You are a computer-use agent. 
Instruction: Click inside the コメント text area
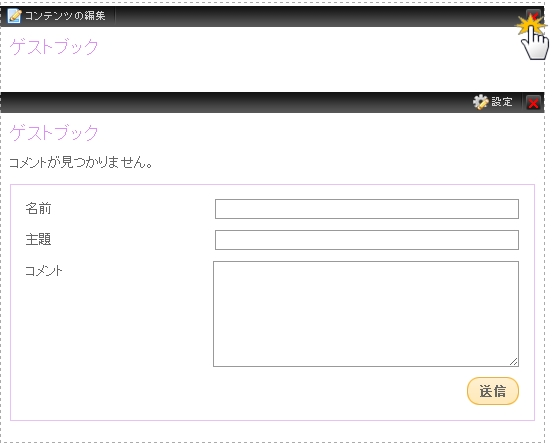(366, 314)
